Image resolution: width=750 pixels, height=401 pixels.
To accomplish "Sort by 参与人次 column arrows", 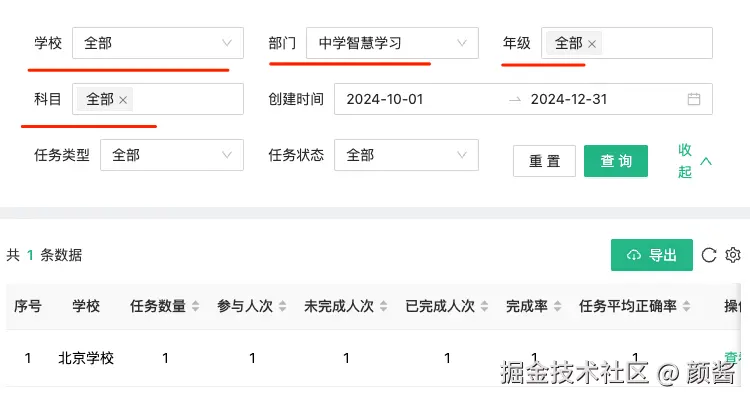I will pos(283,307).
